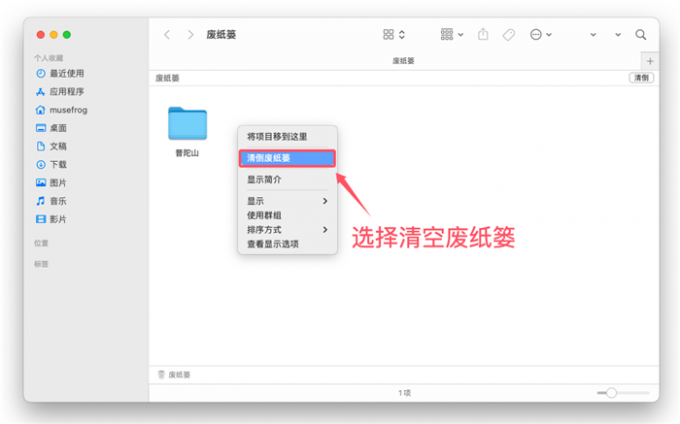Screen dimensions: 680x424
Task: Click the view switcher up-down arrows
Action: click(402, 34)
